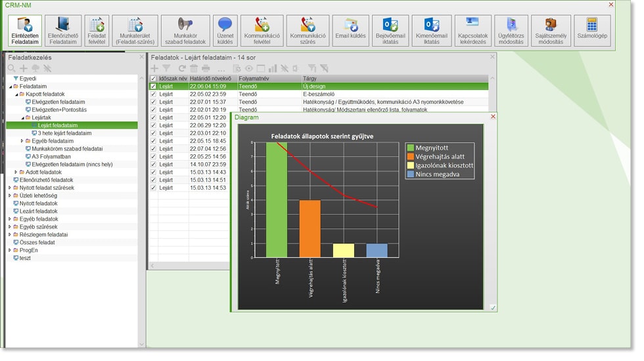Open Bejövőemail iktatás

(390, 31)
